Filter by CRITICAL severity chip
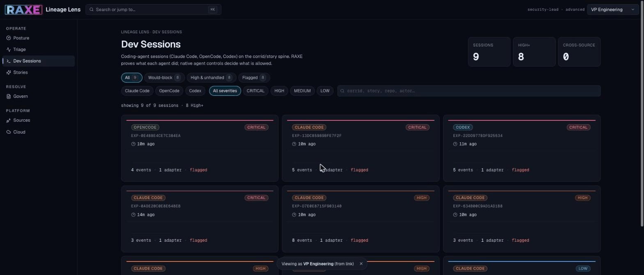 (x=255, y=91)
